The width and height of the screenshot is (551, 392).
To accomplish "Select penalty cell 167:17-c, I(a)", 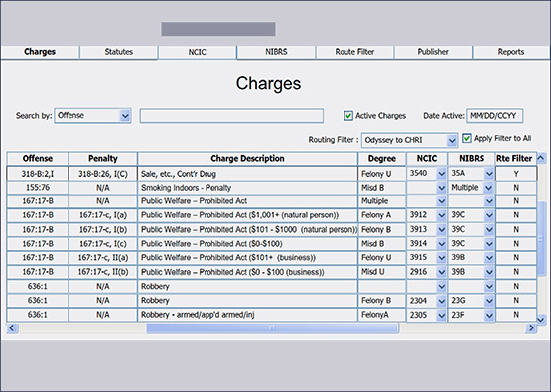I will pos(103,215).
